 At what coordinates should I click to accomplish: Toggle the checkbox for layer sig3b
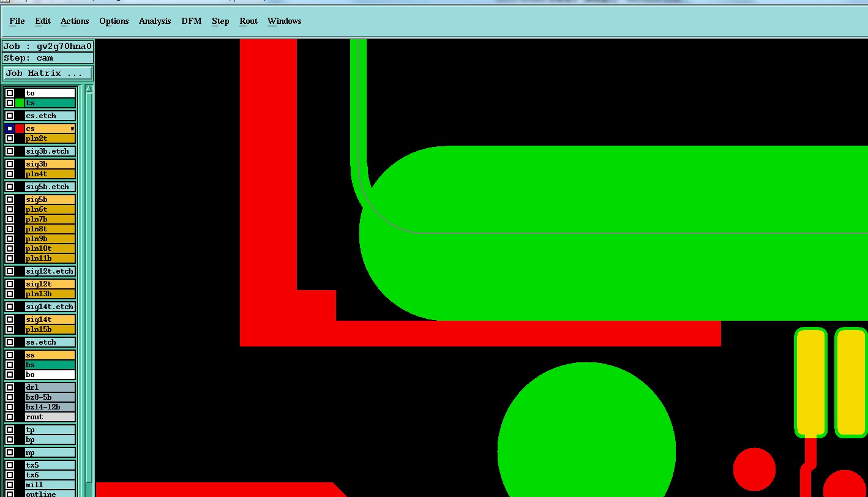click(x=10, y=164)
